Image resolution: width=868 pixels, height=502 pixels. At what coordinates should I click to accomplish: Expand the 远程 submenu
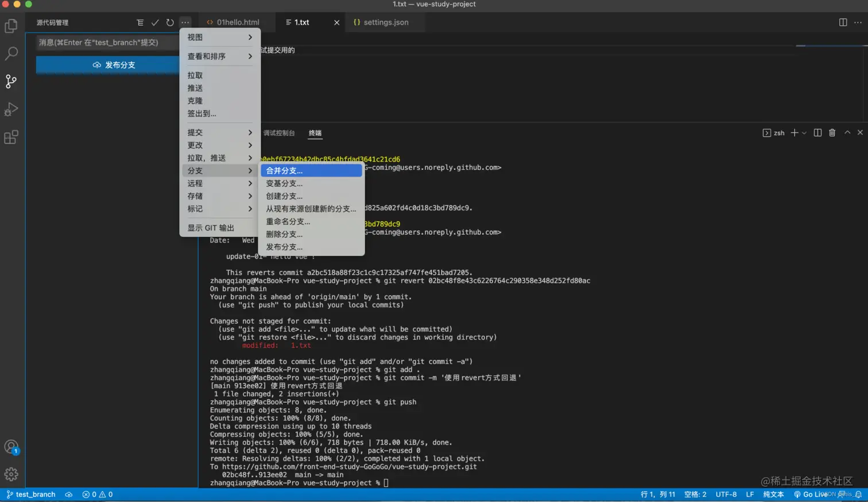(x=220, y=183)
